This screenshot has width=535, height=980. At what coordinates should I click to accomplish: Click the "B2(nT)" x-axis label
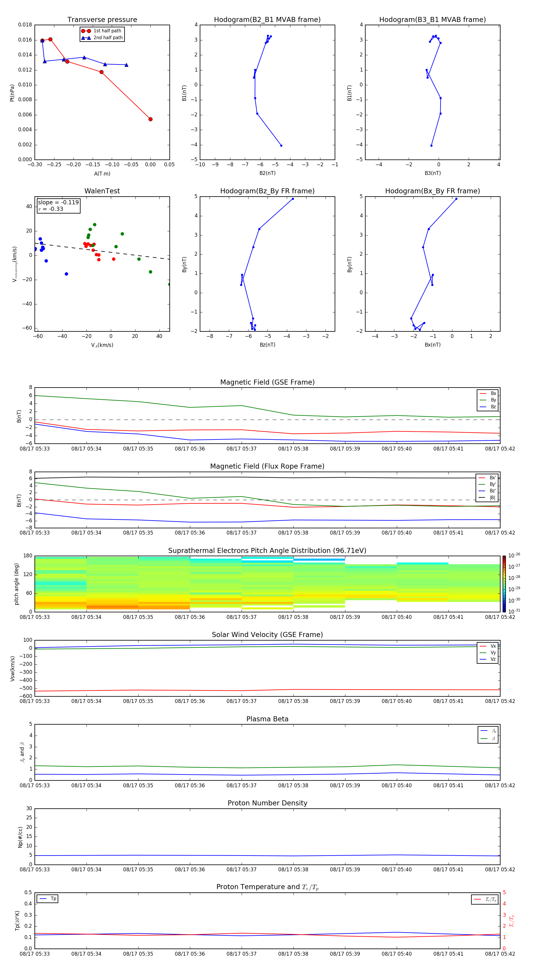click(267, 173)
